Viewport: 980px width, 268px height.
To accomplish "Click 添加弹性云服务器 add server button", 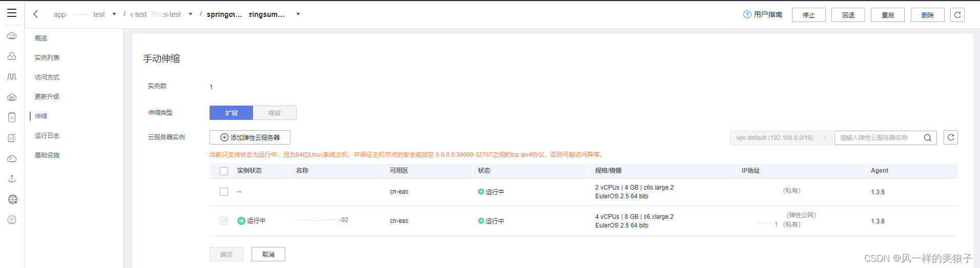I will [250, 137].
